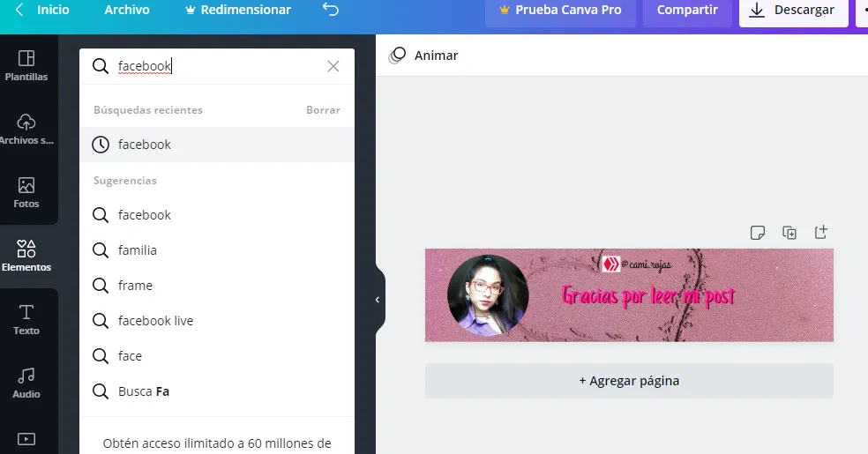
Task: Open the Texto sidebar tab
Action: [x=26, y=320]
